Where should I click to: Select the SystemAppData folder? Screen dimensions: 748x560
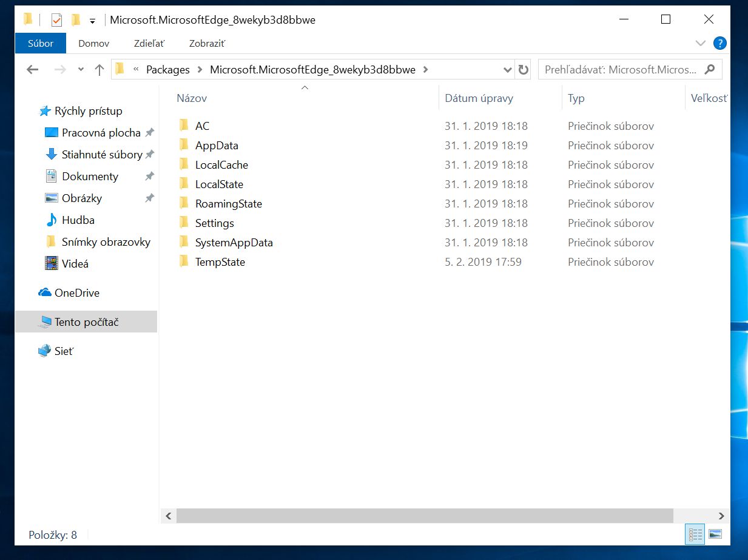(234, 243)
